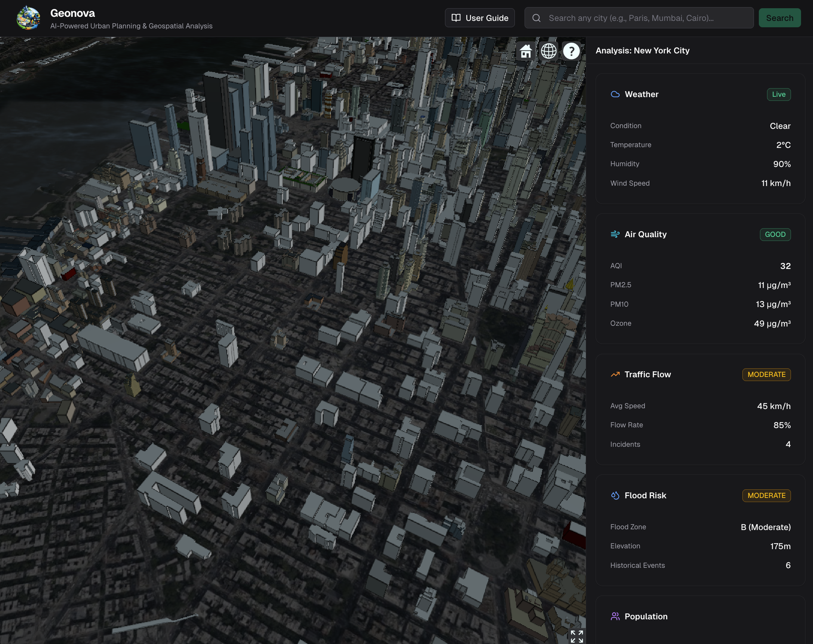
Task: Open the User Guide
Action: [x=480, y=17]
